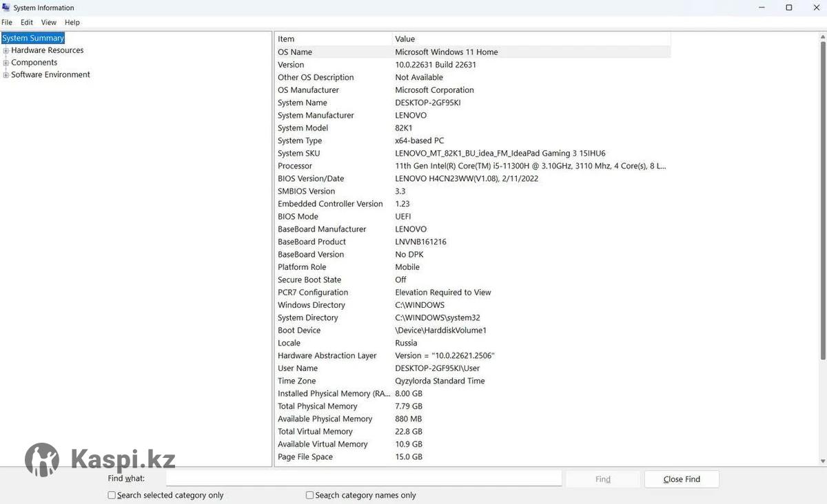Click the Close Find button
The height and width of the screenshot is (504, 827).
click(682, 479)
